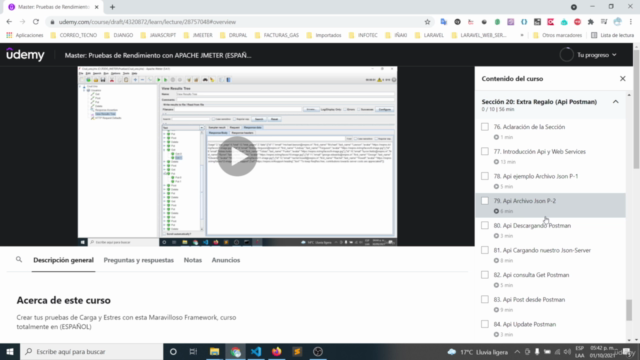Reload the page
640x360 pixels.
point(36,22)
